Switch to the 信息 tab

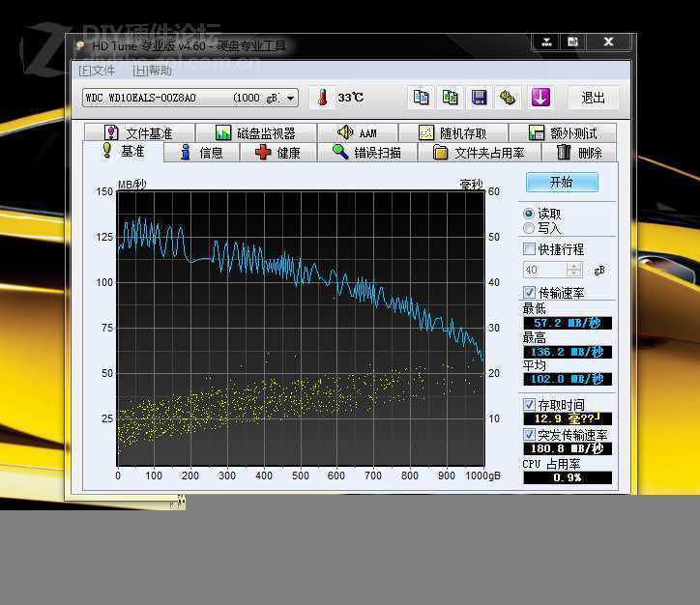(202, 153)
